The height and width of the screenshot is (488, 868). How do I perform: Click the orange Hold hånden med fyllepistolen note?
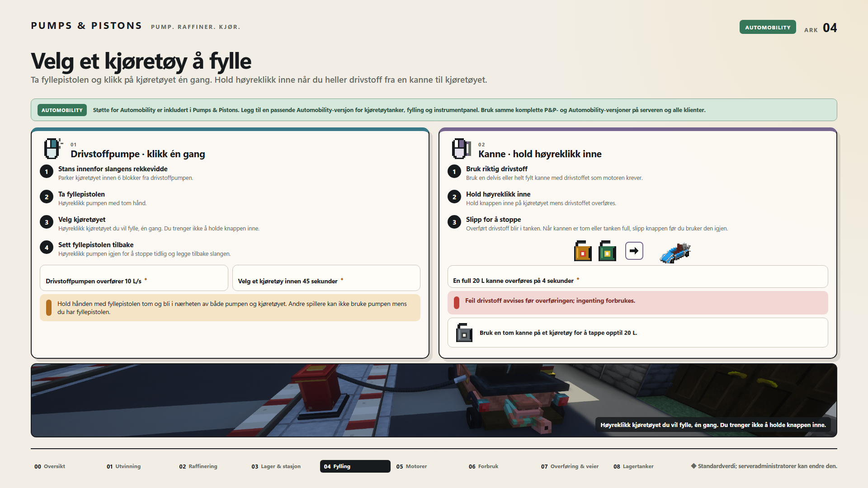[230, 308]
